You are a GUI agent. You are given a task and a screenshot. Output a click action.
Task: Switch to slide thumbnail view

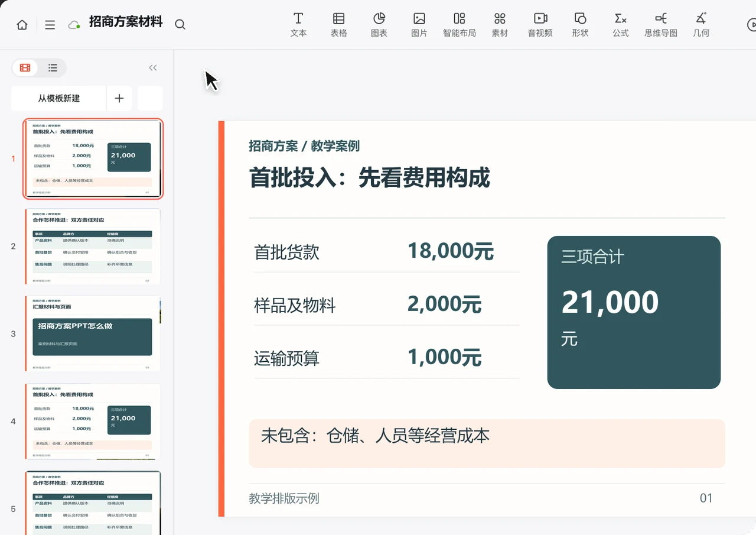tap(25, 68)
